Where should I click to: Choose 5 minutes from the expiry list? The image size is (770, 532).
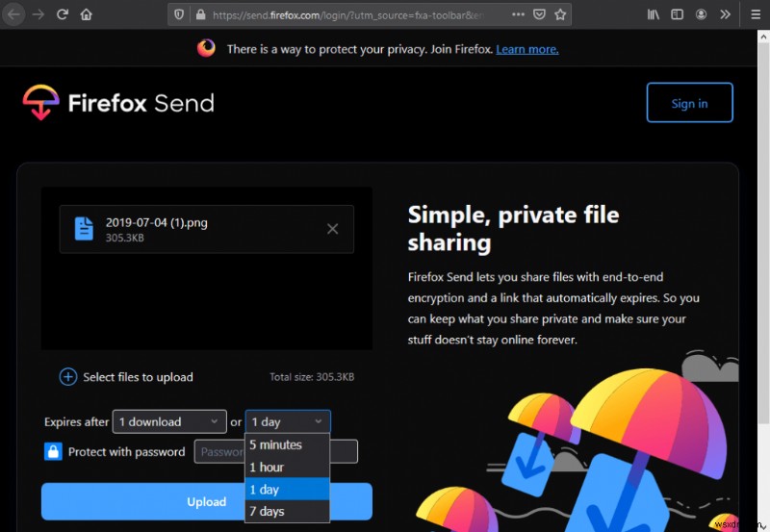point(287,444)
